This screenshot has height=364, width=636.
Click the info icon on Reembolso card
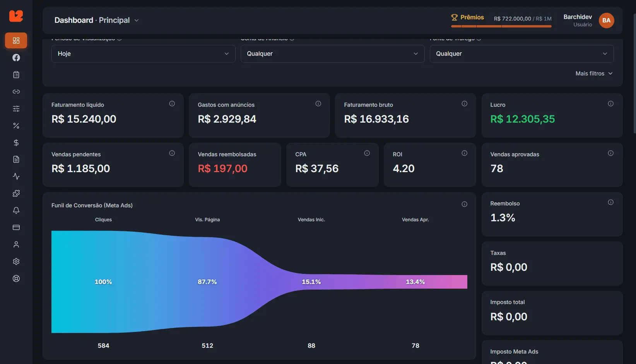click(x=610, y=202)
